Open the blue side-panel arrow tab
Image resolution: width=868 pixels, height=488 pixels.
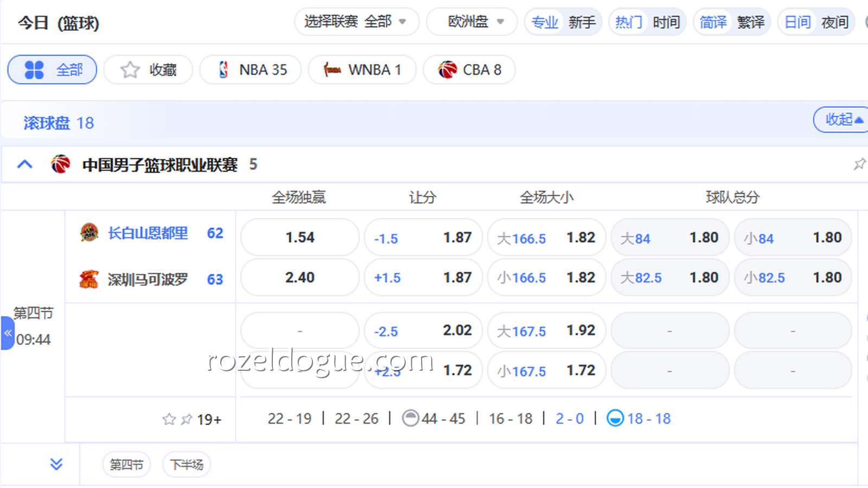[x=8, y=333]
